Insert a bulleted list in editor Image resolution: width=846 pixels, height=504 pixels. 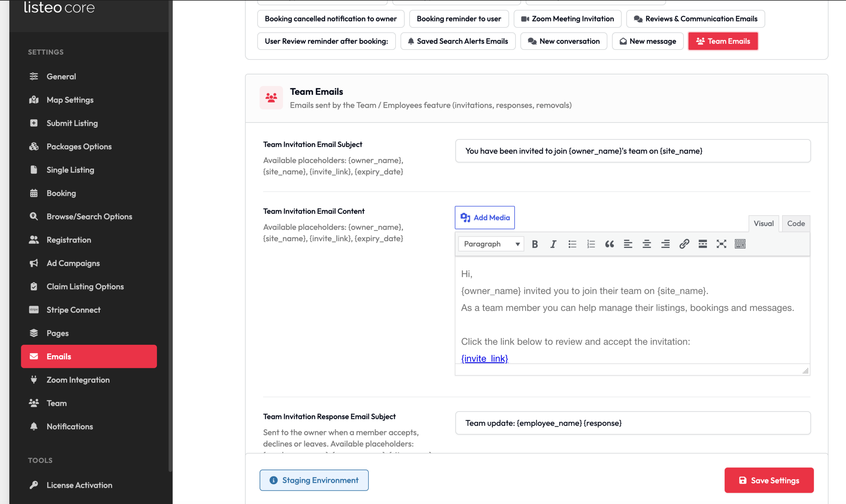coord(572,244)
